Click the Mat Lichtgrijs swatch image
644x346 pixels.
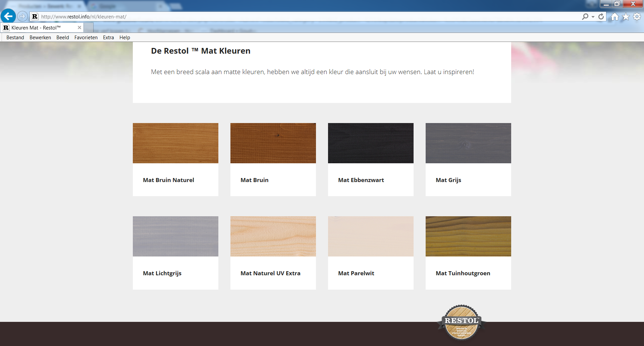(175, 236)
